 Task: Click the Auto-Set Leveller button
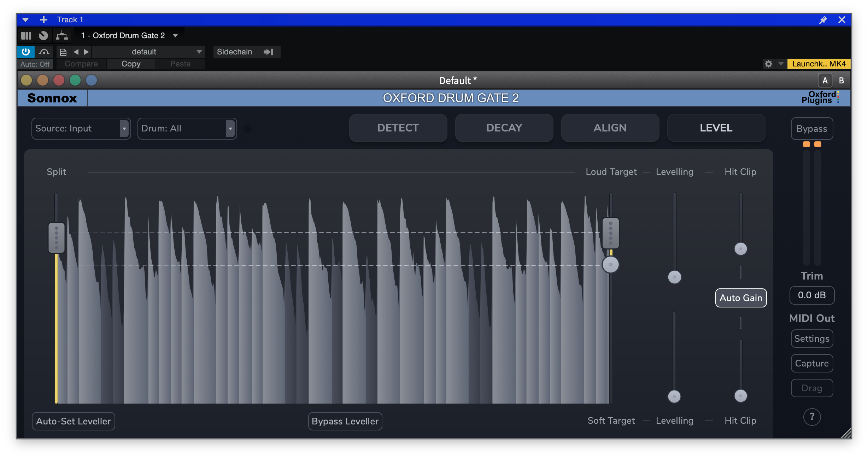point(74,421)
